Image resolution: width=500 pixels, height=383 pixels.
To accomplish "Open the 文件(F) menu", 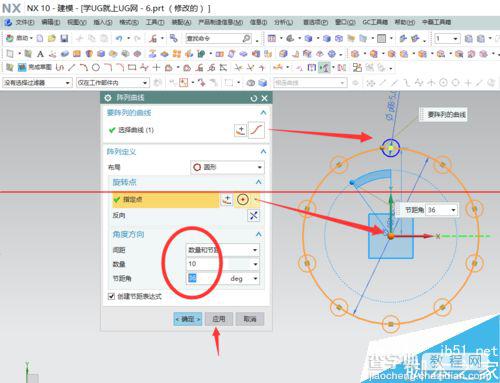I will (25, 22).
